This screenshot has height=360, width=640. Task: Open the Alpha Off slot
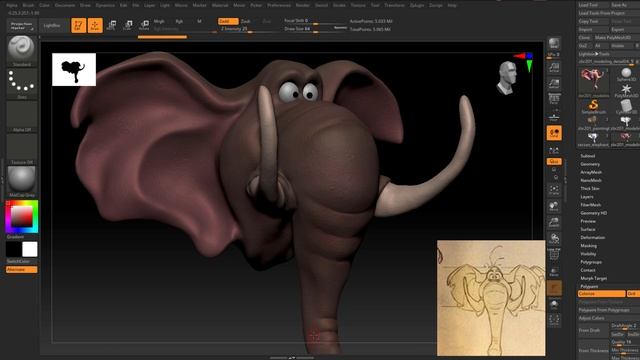21,116
